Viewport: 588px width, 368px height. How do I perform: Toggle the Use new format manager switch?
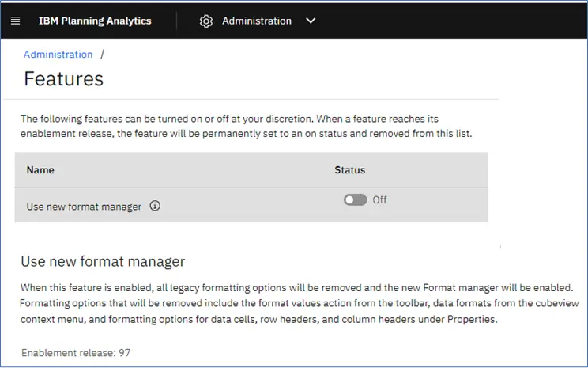point(355,199)
